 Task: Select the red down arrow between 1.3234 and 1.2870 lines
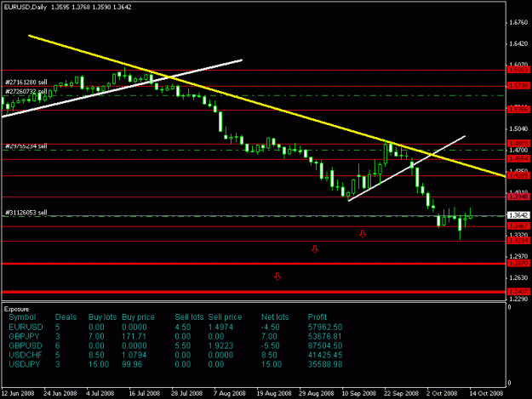pos(315,249)
